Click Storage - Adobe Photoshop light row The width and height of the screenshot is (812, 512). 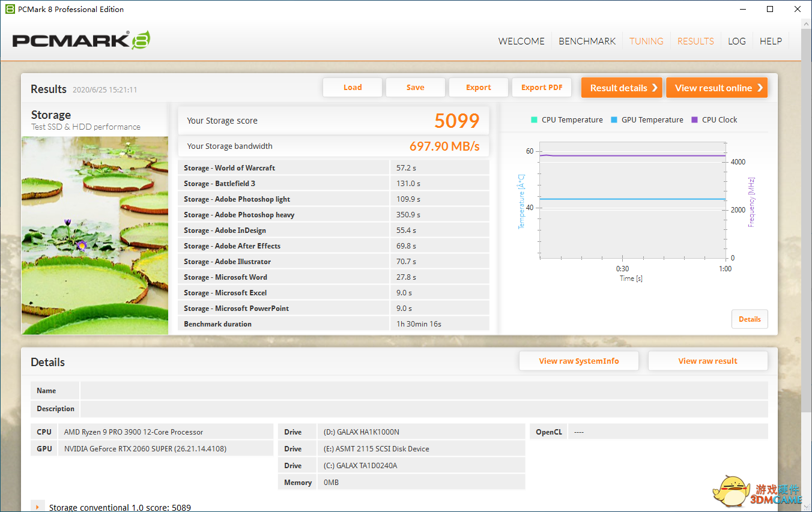pos(334,199)
